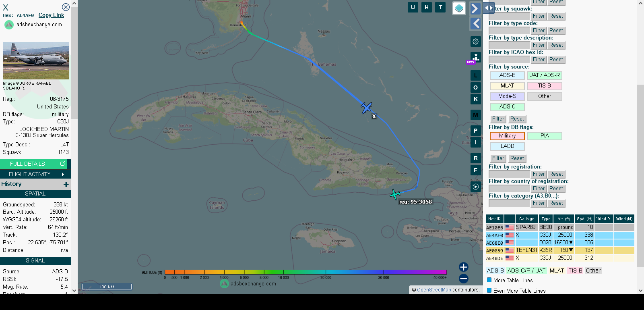Toggle LADD DB flag filter
This screenshot has height=310, width=644.
507,146
